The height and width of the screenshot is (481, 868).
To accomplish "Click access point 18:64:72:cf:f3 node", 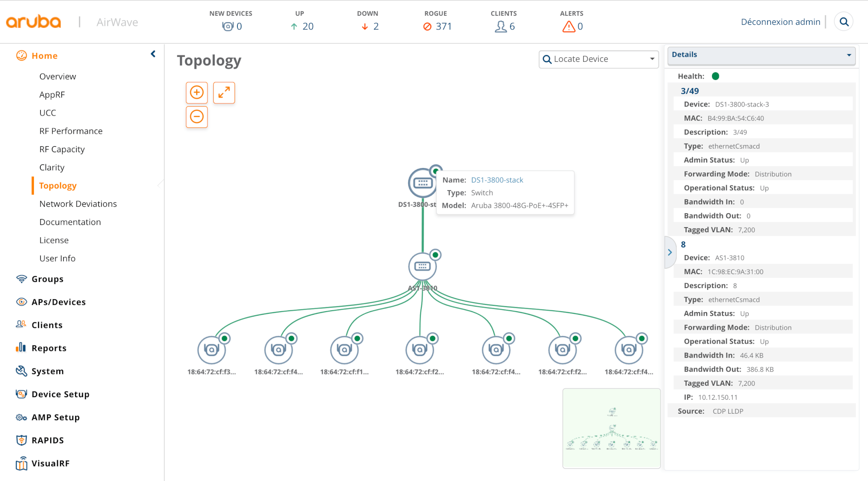I will click(x=211, y=350).
